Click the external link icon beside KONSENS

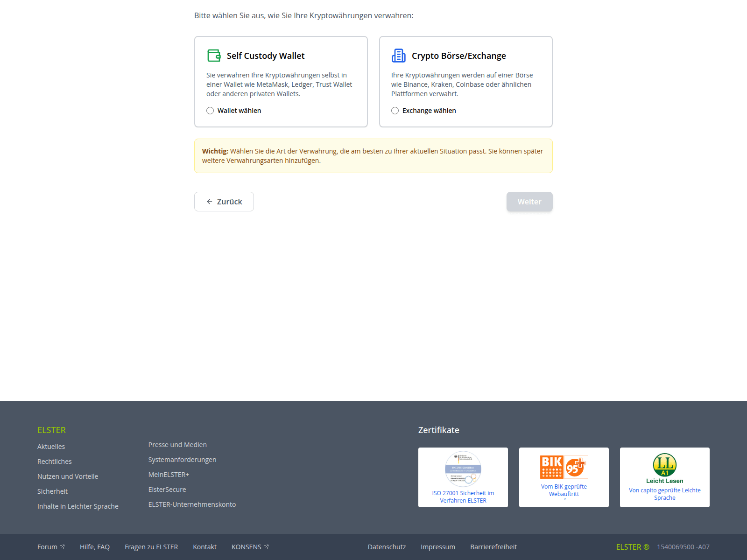coord(266,547)
